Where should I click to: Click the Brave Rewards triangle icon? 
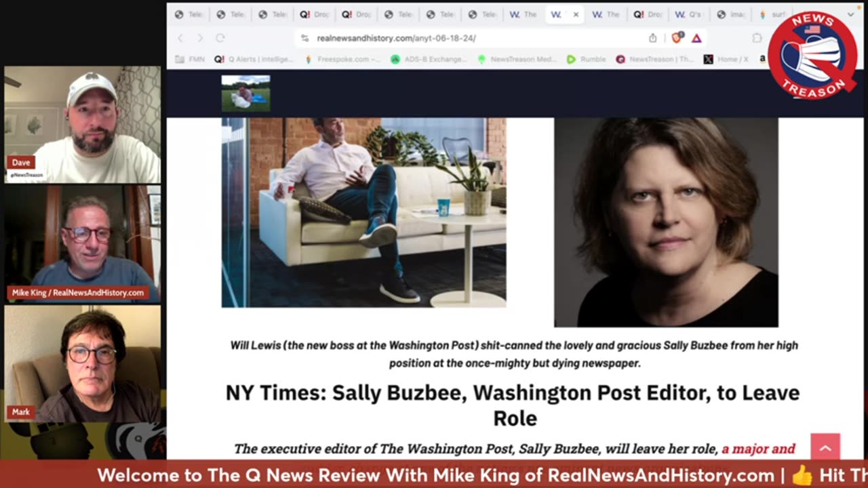(x=696, y=38)
